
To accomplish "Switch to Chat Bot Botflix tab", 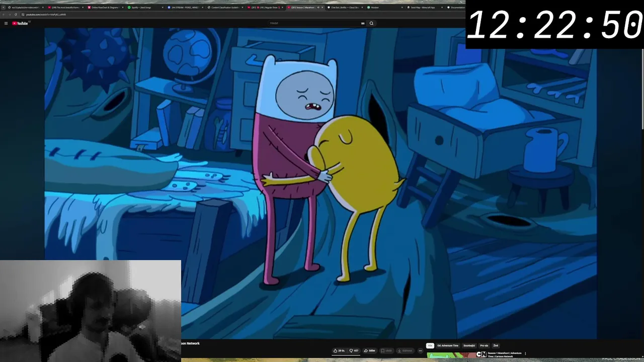I will point(344,8).
